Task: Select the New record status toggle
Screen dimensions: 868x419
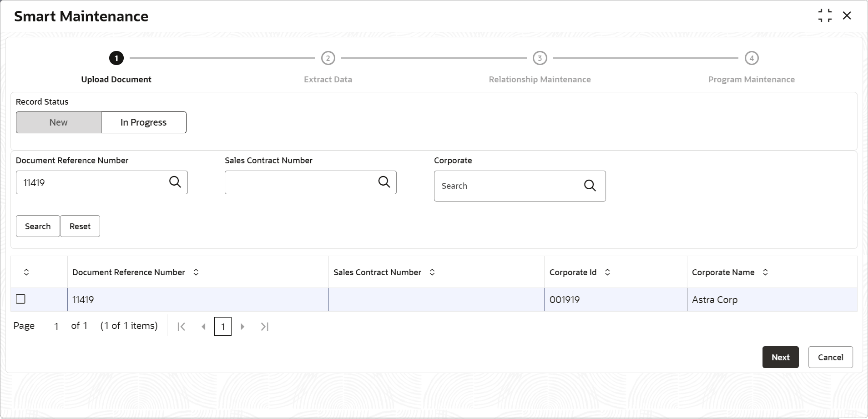Action: tap(58, 122)
